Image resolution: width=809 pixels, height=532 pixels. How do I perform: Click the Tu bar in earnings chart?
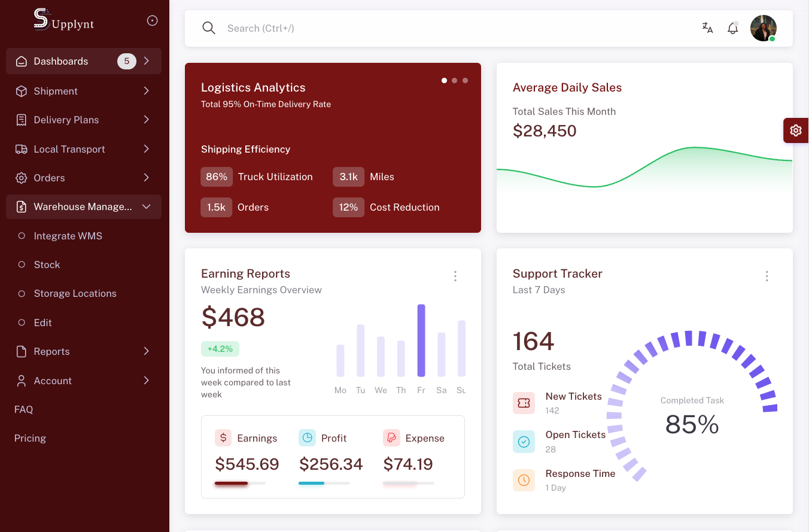(361, 351)
